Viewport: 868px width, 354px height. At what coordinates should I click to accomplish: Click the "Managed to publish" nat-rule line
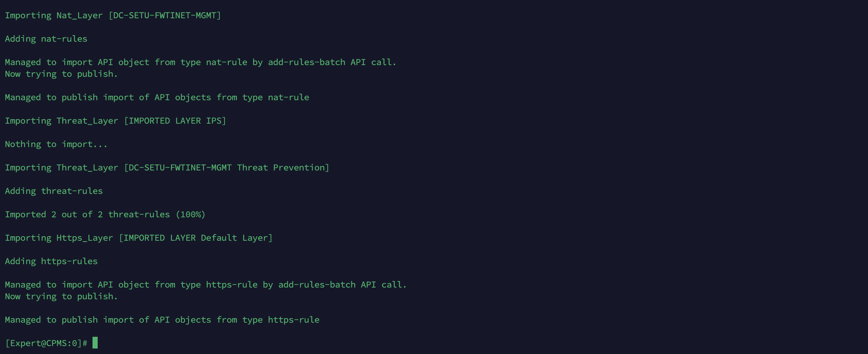(x=157, y=97)
